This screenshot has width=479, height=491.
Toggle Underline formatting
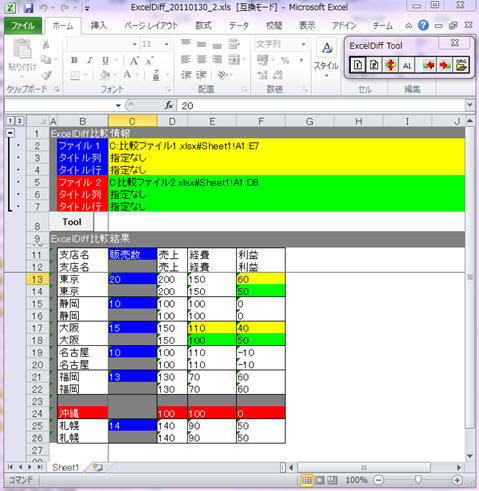[x=105, y=60]
